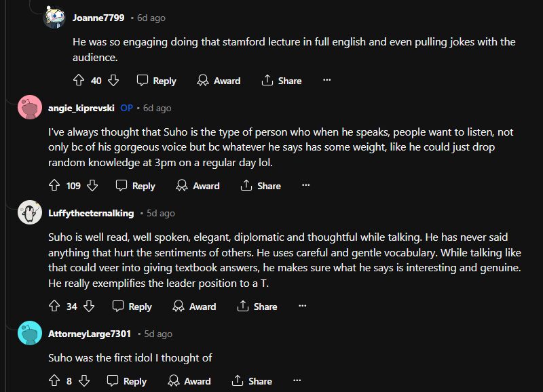Give an Award to angie_kiprevski's comment
This screenshot has width=543, height=392.
[x=198, y=185]
